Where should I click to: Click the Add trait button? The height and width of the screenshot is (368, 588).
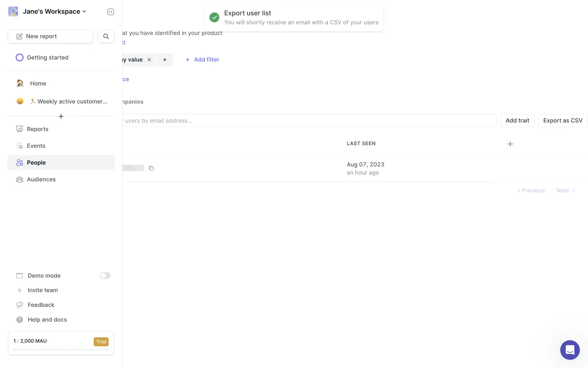[517, 121]
